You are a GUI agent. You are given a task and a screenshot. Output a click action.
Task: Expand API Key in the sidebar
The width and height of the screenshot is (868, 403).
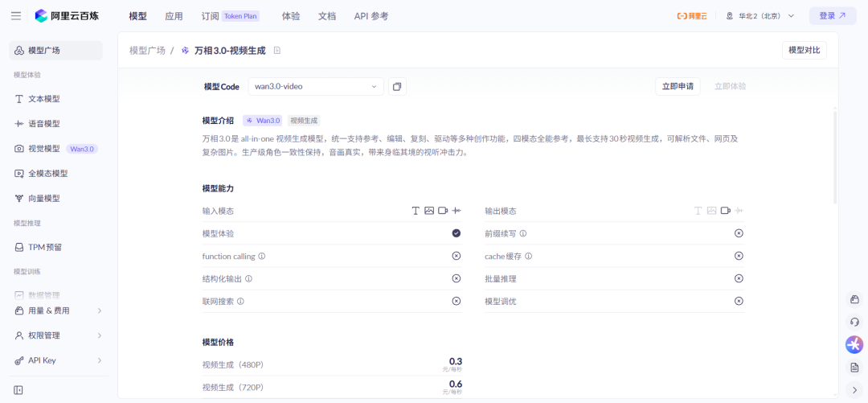click(x=58, y=360)
